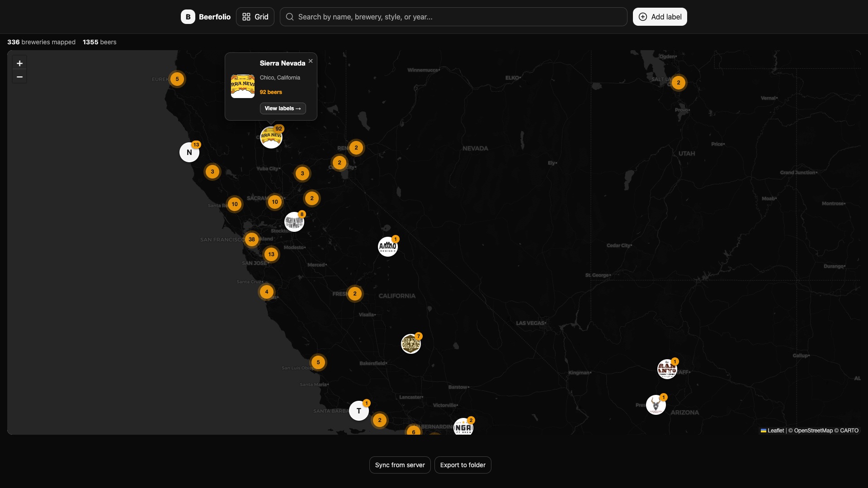
Task: Open the antelope-logo marker near Prescott
Action: [656, 405]
